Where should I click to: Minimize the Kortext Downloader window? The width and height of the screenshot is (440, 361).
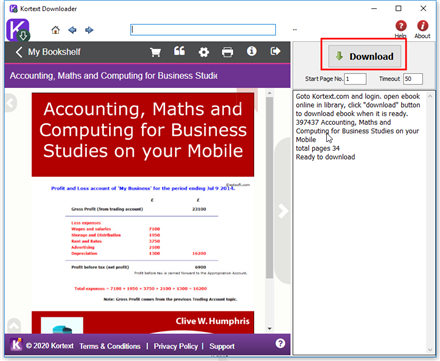(374, 8)
